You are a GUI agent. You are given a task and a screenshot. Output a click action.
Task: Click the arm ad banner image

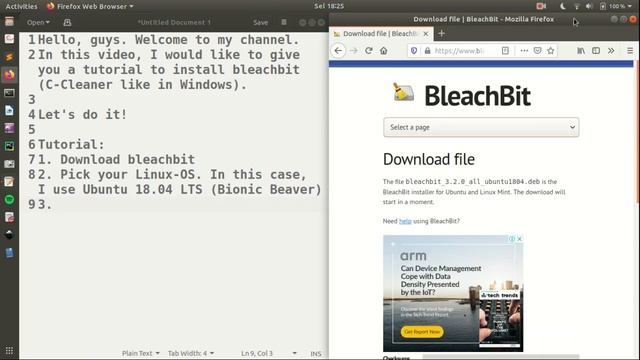pyautogui.click(x=453, y=293)
